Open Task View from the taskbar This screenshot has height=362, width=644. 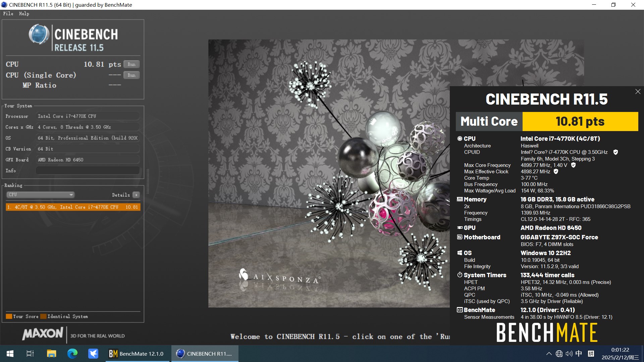point(30,354)
